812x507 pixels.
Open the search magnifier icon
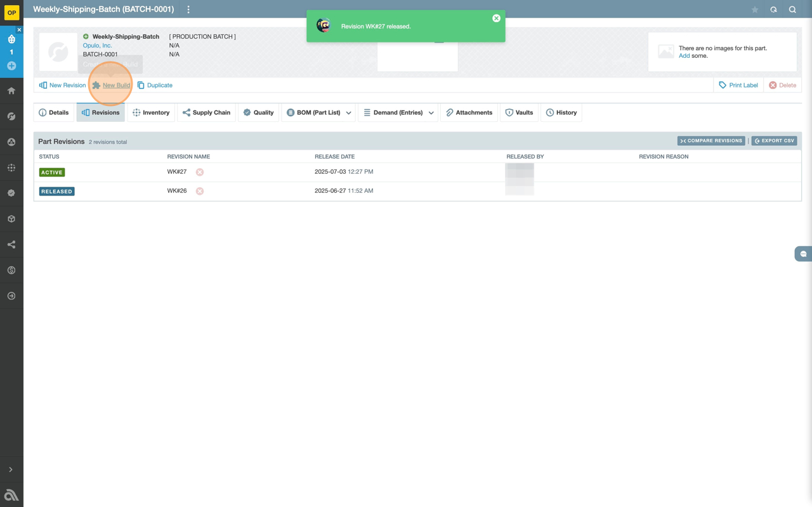(x=792, y=10)
